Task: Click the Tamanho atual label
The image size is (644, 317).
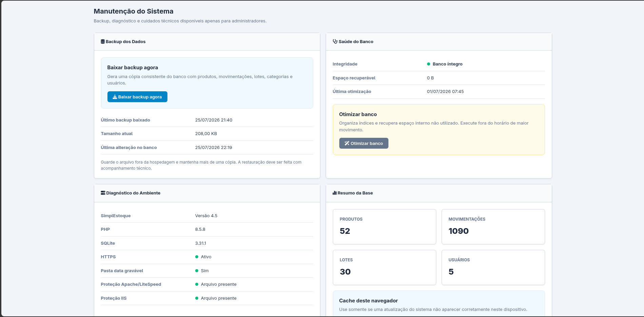Action: pos(117,133)
